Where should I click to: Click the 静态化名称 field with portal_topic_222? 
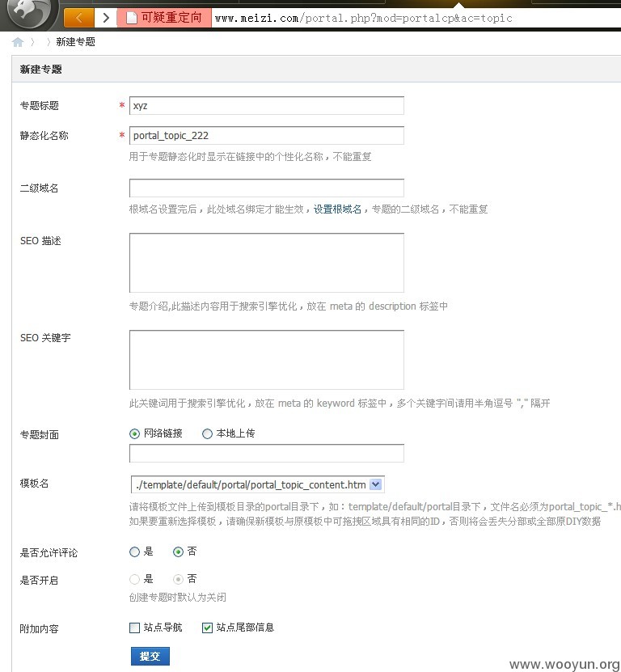[267, 135]
